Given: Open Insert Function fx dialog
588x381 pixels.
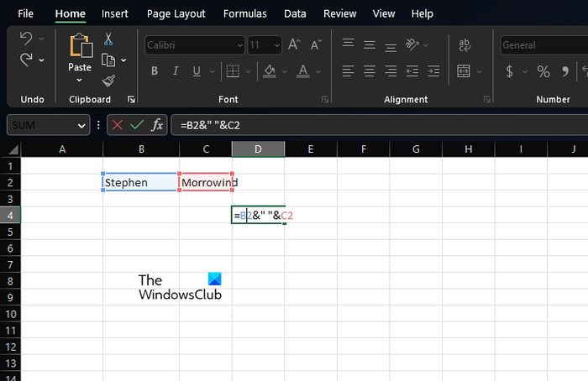Looking at the screenshot, I should coord(157,125).
